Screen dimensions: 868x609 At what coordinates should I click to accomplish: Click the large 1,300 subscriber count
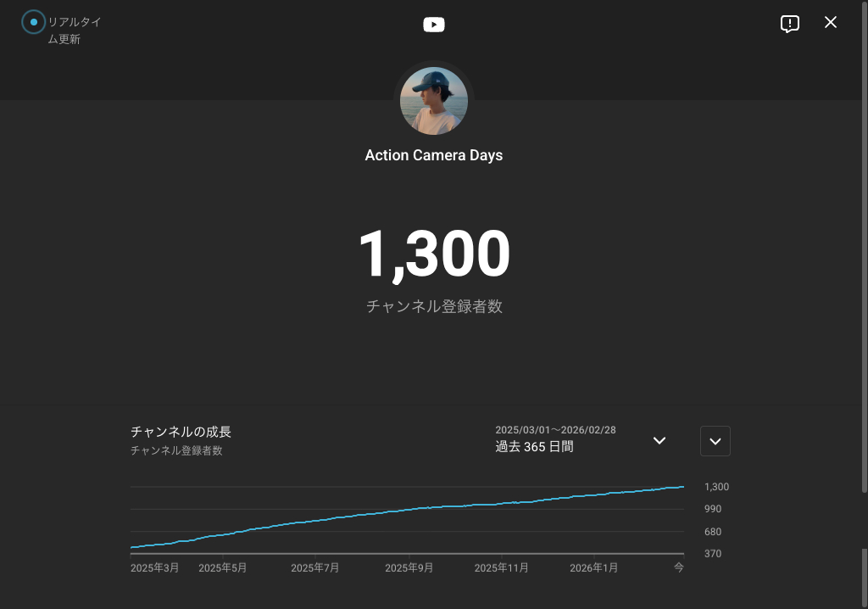(434, 254)
